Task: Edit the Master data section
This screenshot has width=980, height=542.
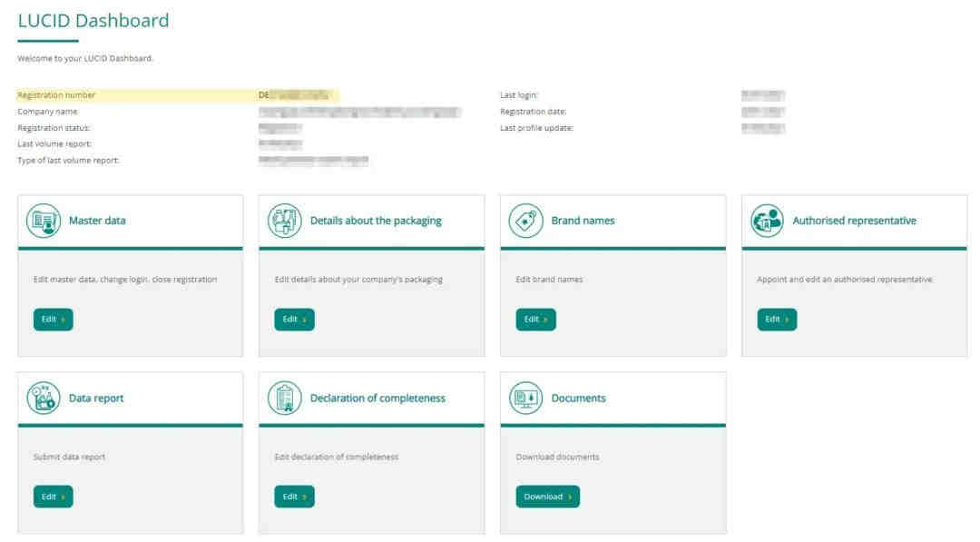Action: (x=54, y=320)
